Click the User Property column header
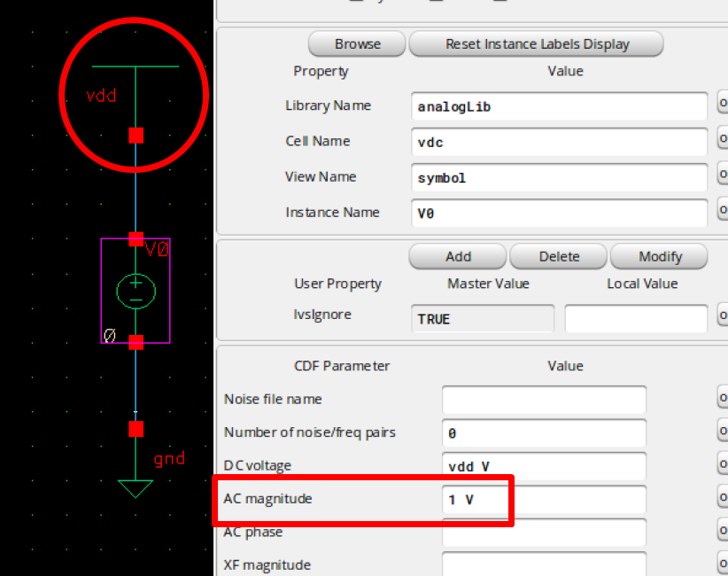728x576 pixels. tap(337, 284)
